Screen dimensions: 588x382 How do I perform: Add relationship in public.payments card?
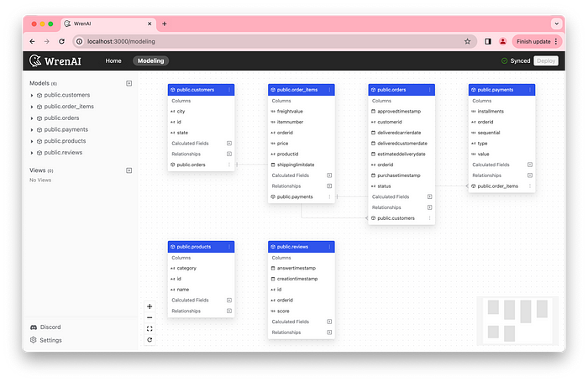pyautogui.click(x=530, y=175)
